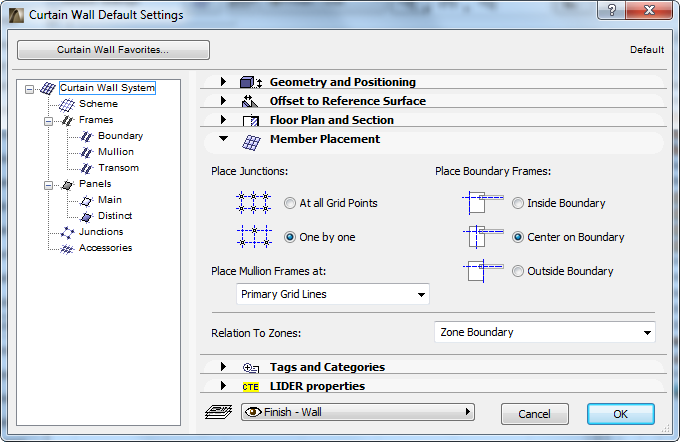
Task: Select Junctions in settings tree
Action: pos(101,232)
